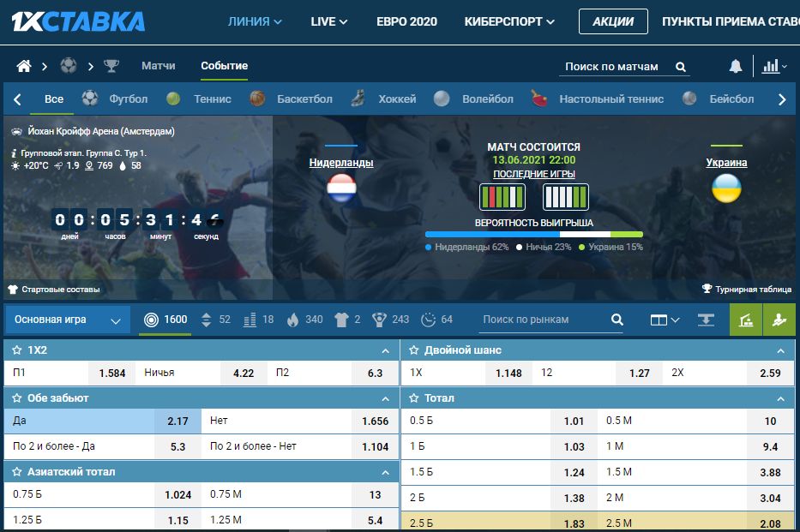Click the АКЦИИ button
Image resolution: width=800 pixels, height=532 pixels.
click(x=613, y=21)
